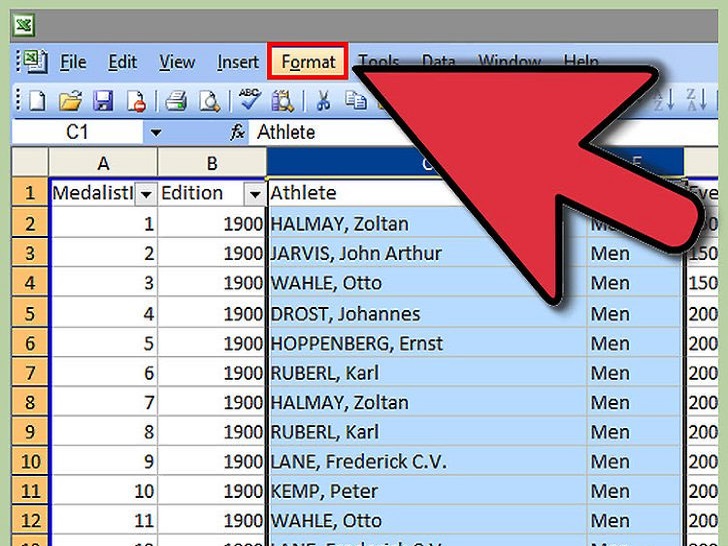Expand the Name Box dropdown arrow
Viewport: 728px width, 546px height.
tap(155, 132)
